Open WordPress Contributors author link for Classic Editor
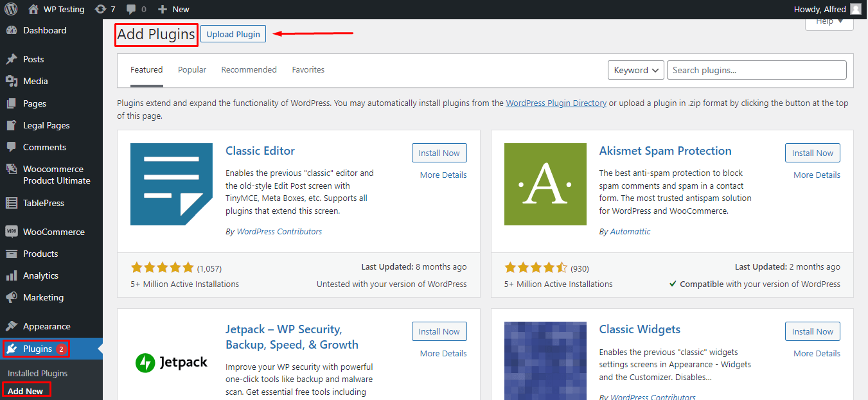Image resolution: width=868 pixels, height=400 pixels. 279,231
